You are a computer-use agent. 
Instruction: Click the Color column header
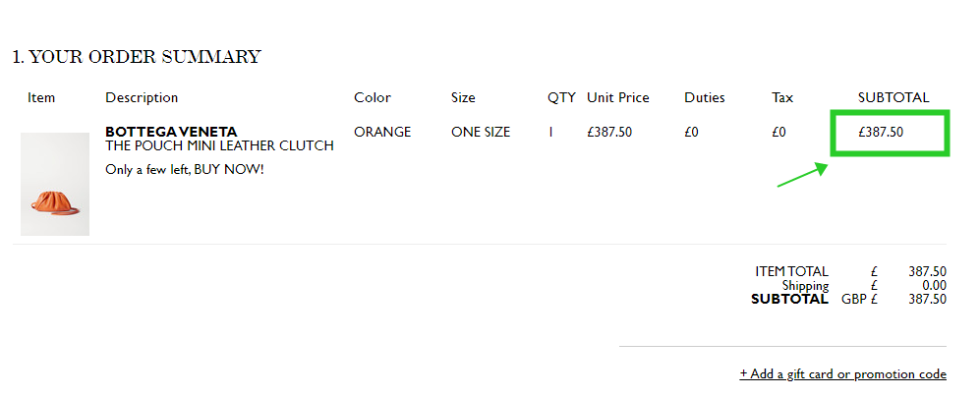(x=373, y=97)
